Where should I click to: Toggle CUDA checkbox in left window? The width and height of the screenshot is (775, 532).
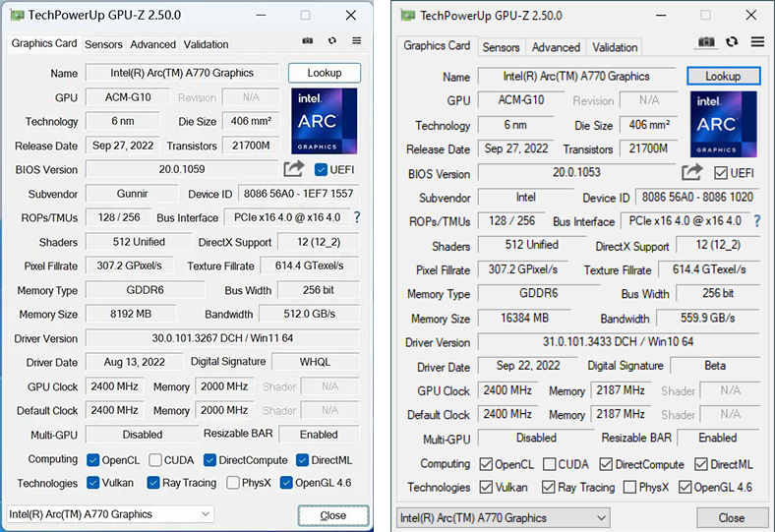155,460
